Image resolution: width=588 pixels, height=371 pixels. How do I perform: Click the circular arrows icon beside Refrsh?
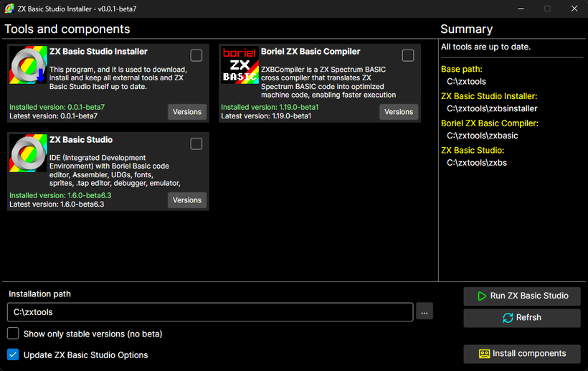pos(508,318)
